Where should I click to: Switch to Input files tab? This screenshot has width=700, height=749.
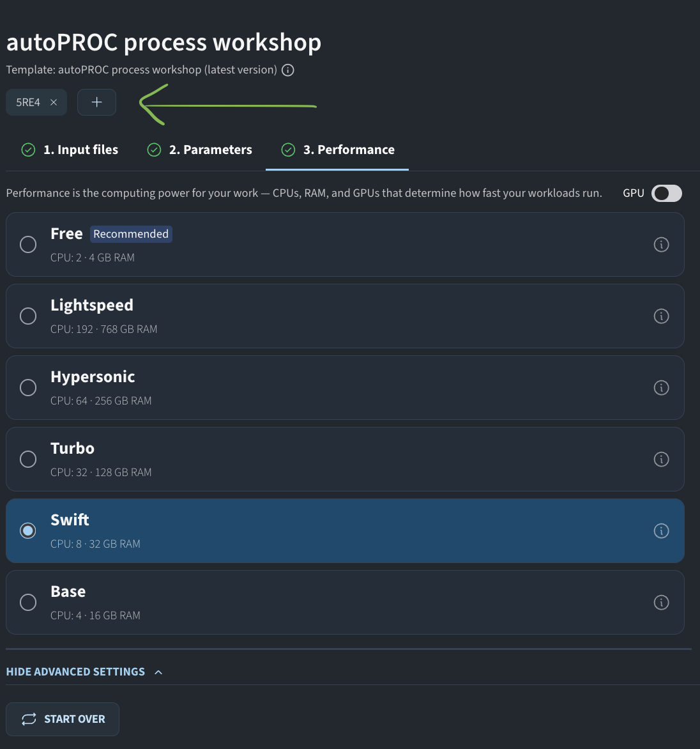click(70, 150)
